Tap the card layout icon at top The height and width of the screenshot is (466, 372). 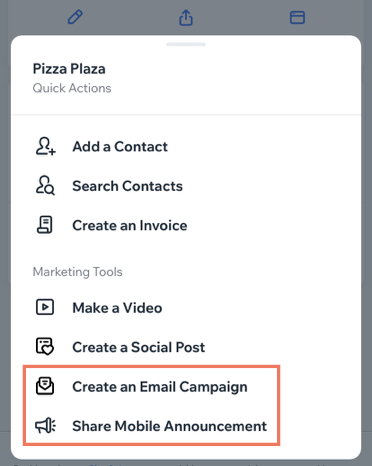tap(297, 17)
